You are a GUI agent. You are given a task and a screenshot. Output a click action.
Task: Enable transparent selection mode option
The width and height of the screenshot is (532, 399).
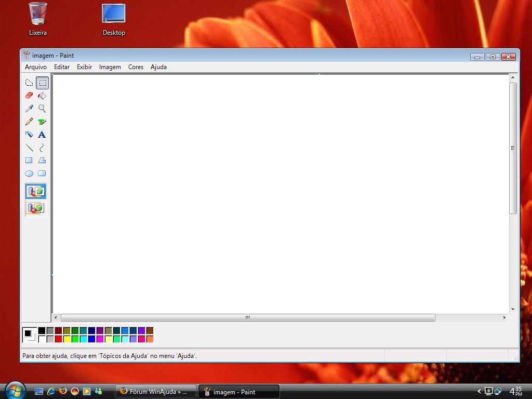[x=36, y=208]
